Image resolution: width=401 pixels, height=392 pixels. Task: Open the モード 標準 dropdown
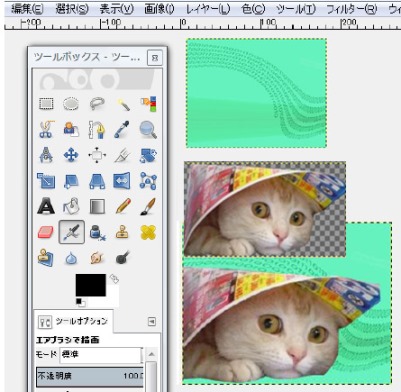[x=101, y=355]
